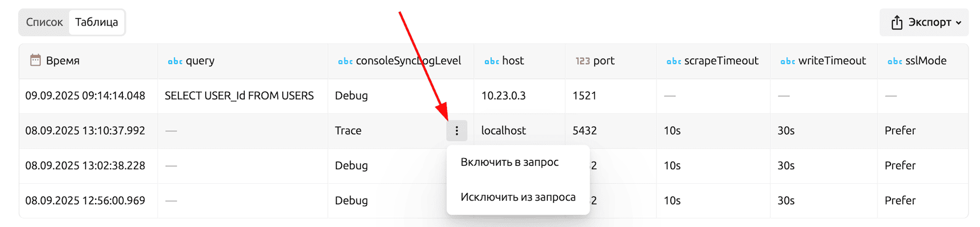Switch to the Список view tab

(44, 22)
